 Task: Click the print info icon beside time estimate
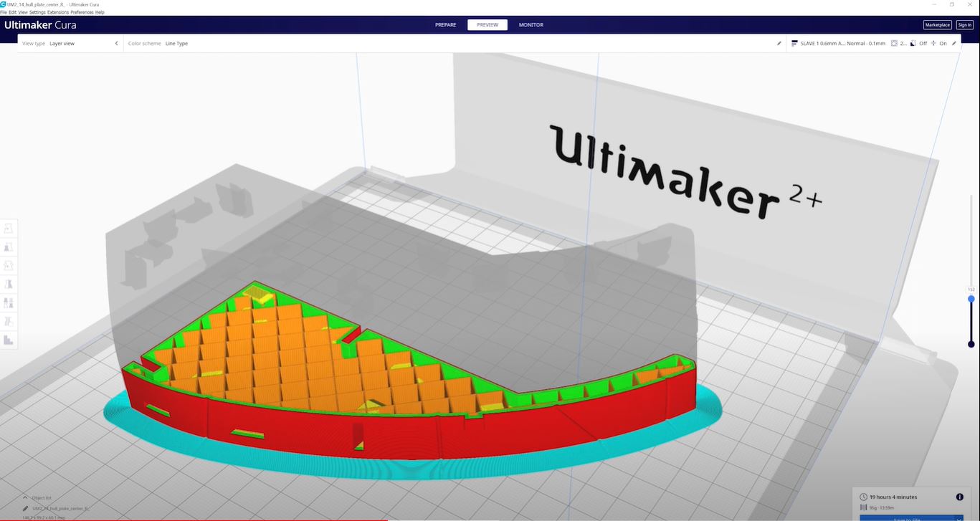click(959, 497)
